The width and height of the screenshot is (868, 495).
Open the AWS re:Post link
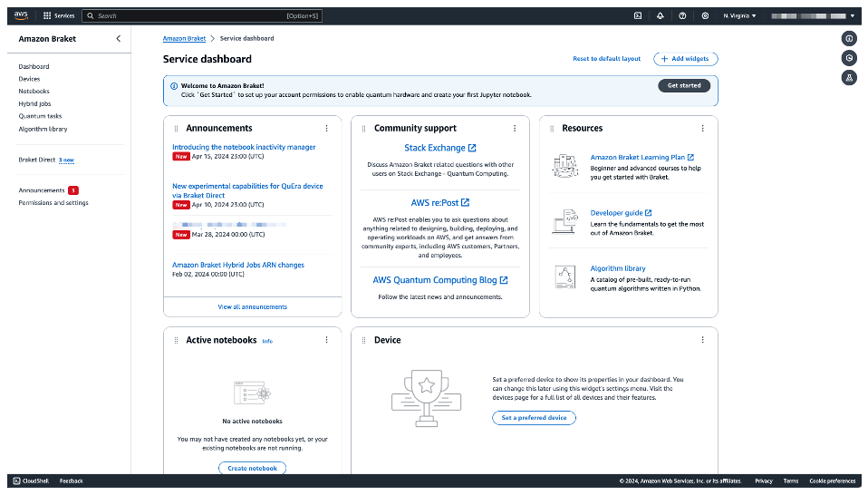point(440,203)
